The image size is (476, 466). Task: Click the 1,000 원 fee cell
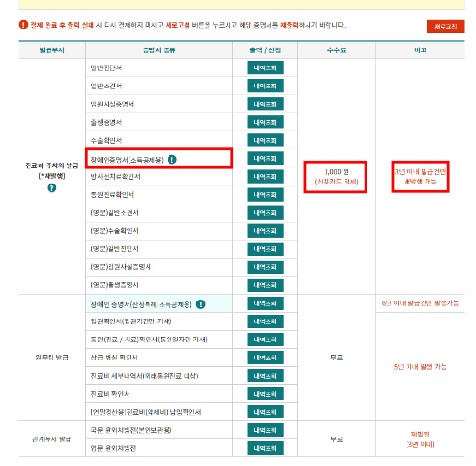(336, 177)
